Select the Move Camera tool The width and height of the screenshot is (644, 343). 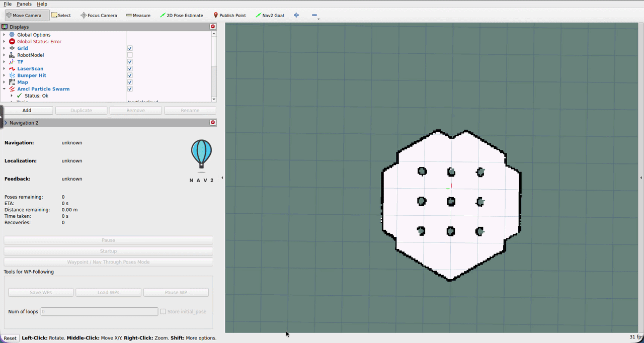pos(24,15)
